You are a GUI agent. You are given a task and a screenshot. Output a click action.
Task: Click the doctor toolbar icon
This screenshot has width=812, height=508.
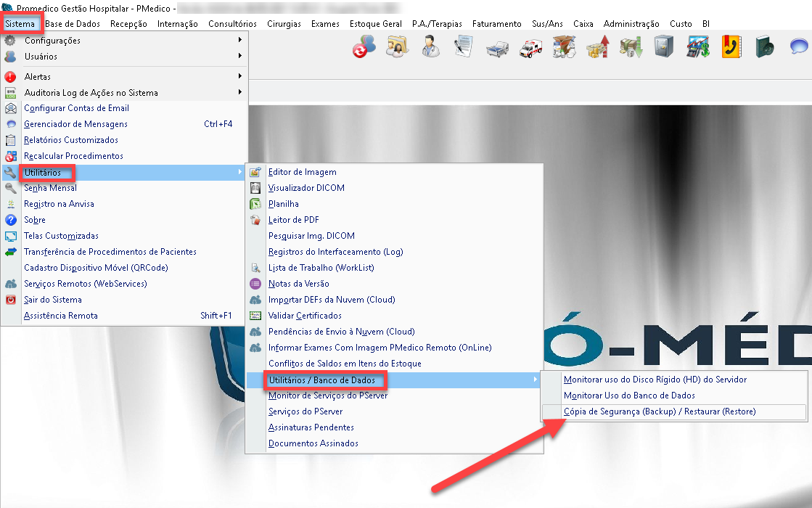430,48
